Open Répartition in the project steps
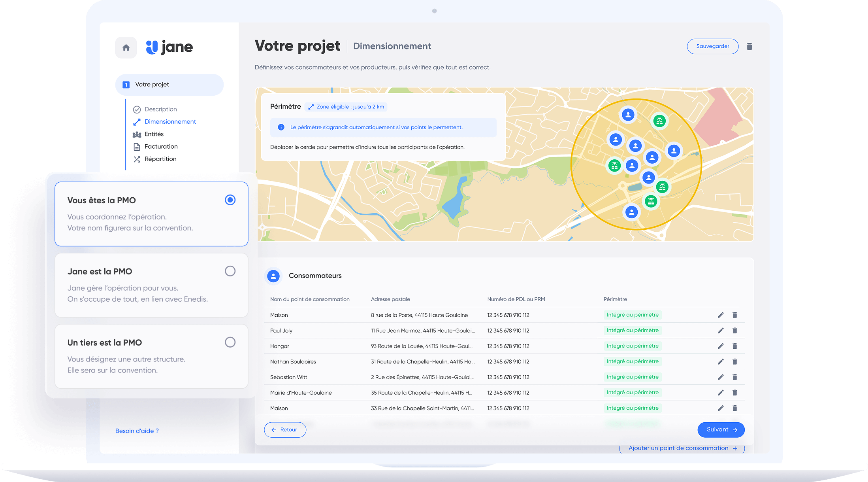Screen dimensions: 868x482 pyautogui.click(x=160, y=159)
